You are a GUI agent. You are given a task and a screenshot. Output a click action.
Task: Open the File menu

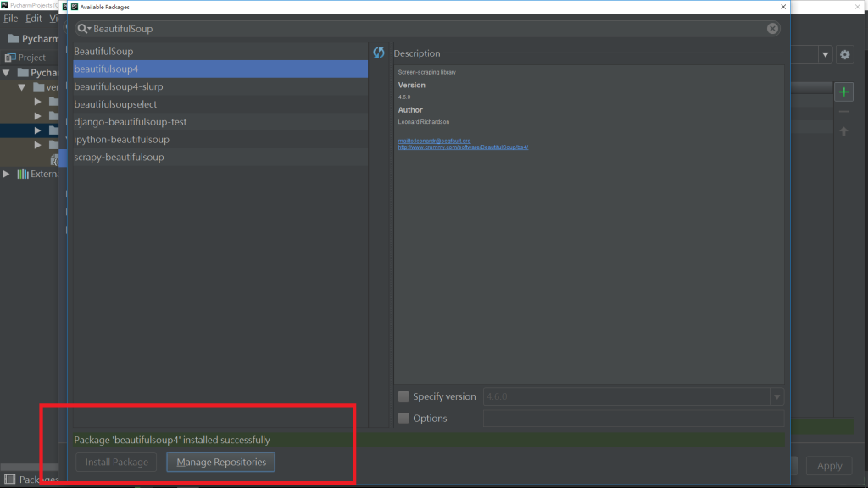10,19
